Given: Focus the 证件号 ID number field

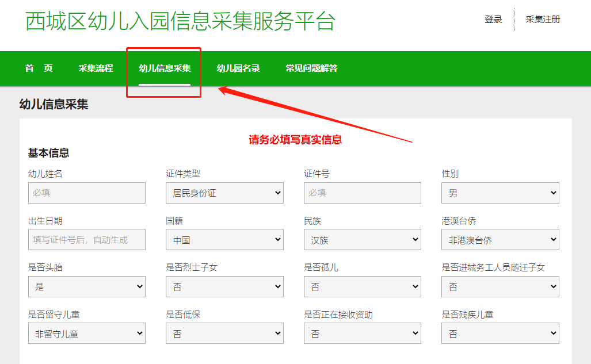Looking at the screenshot, I should pyautogui.click(x=362, y=193).
